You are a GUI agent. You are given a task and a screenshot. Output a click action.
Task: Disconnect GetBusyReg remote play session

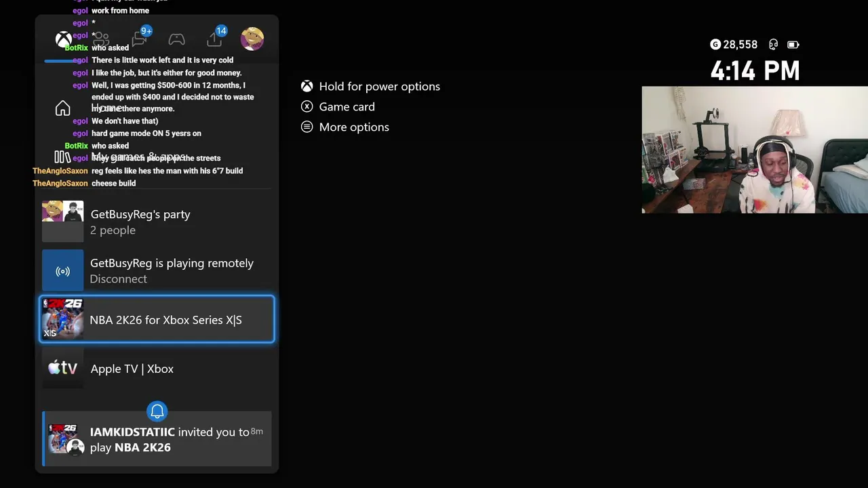coord(157,271)
